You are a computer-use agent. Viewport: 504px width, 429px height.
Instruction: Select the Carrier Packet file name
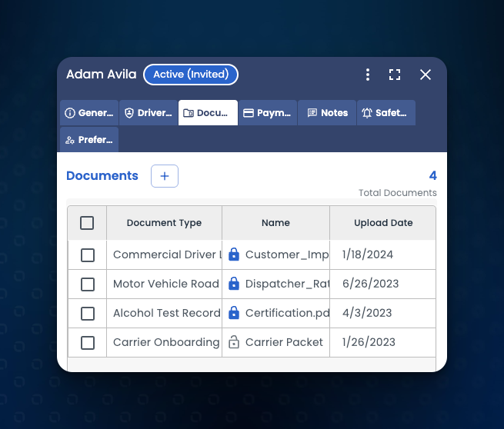click(284, 342)
